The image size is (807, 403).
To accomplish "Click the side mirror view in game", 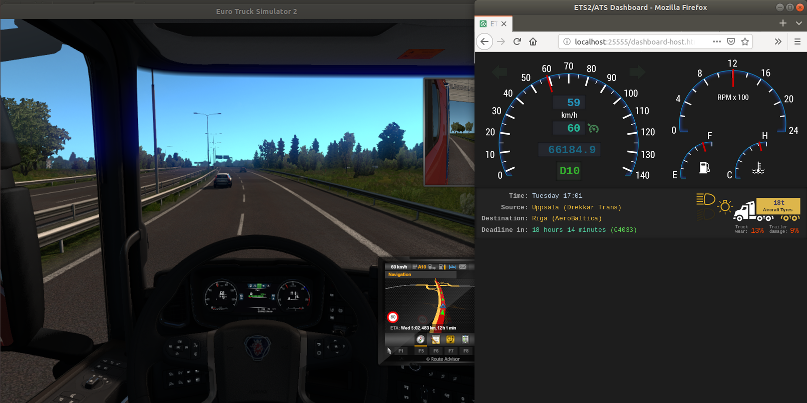I will pos(449,132).
